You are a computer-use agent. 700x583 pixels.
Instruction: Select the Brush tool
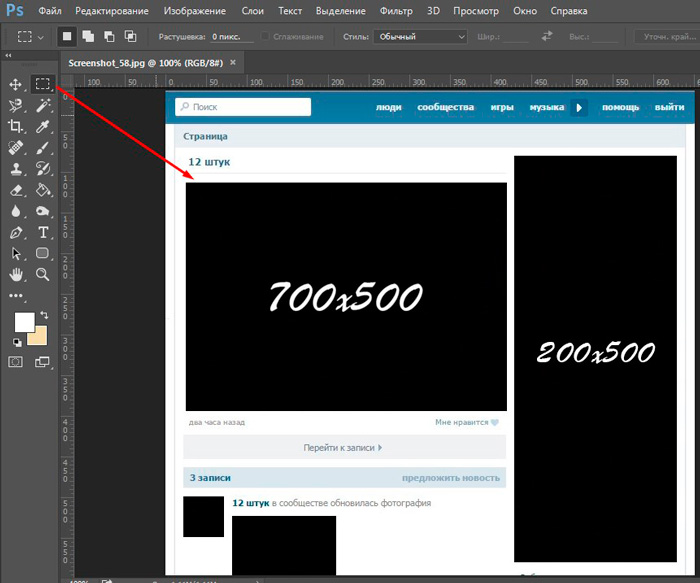coord(43,148)
